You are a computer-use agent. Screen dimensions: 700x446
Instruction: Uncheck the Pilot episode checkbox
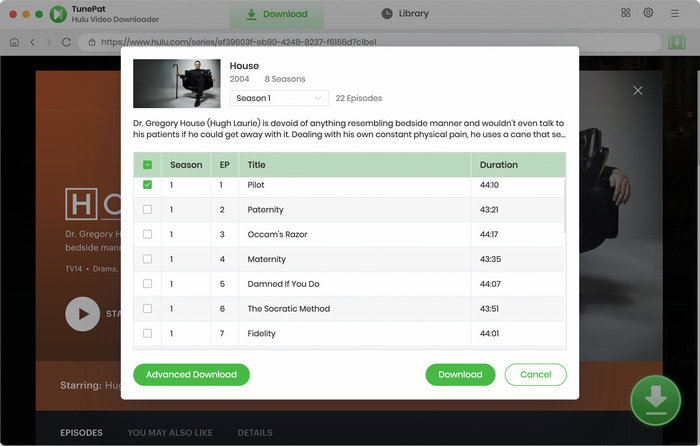click(x=147, y=184)
